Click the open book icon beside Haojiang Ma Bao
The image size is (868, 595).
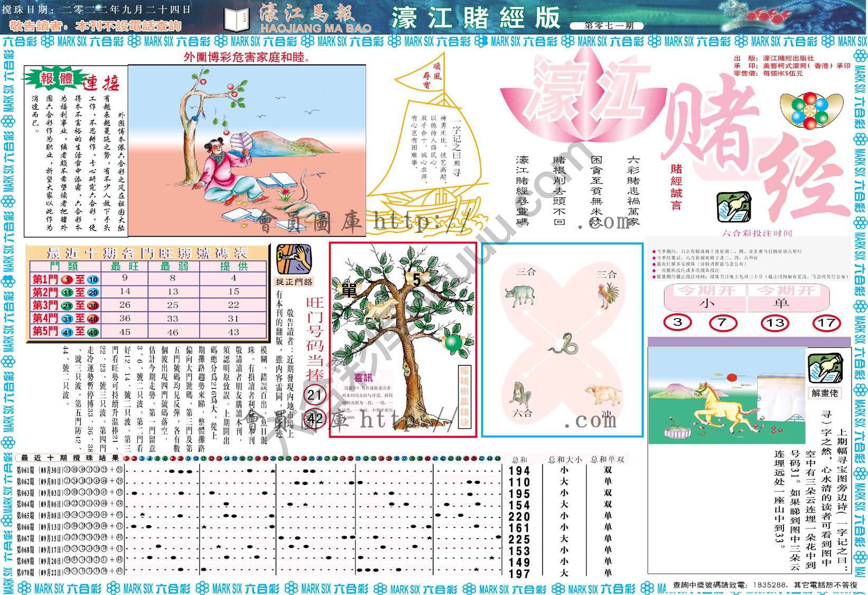point(237,20)
